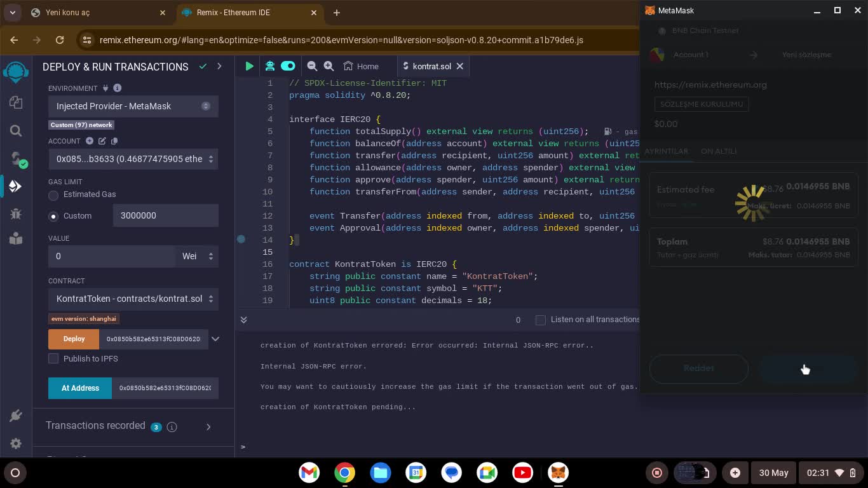
Task: Zoom out editor font with minus magnifier
Action: (312, 65)
